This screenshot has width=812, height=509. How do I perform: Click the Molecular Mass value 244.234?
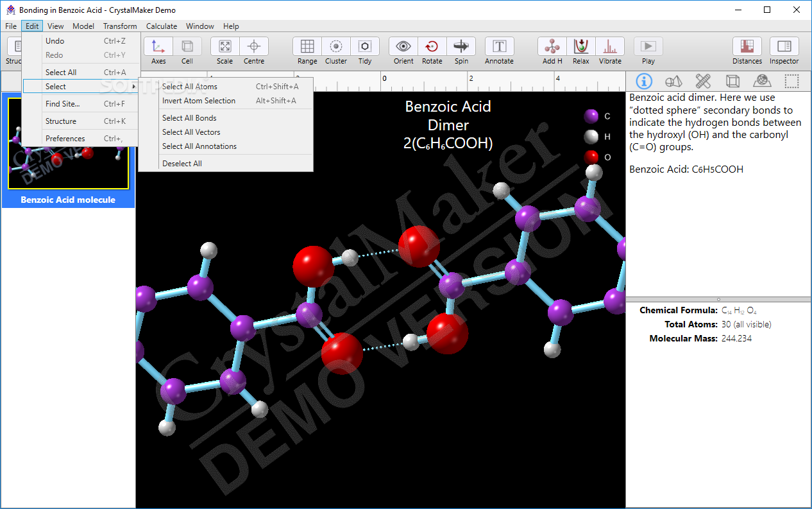point(737,338)
